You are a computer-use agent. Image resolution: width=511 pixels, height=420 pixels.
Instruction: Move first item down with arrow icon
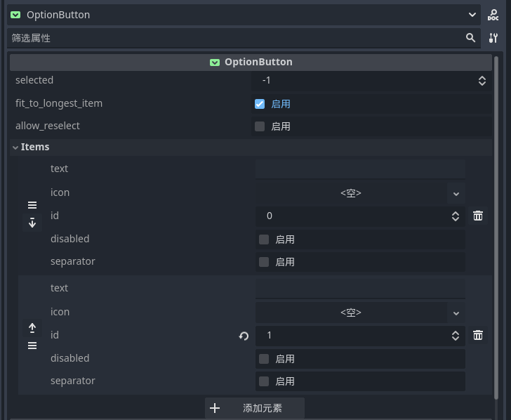point(32,223)
